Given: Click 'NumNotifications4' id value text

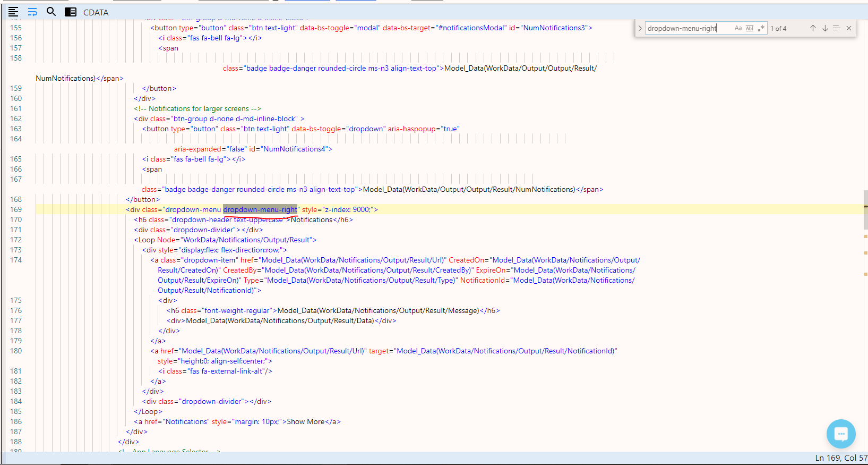Looking at the screenshot, I should 295,149.
